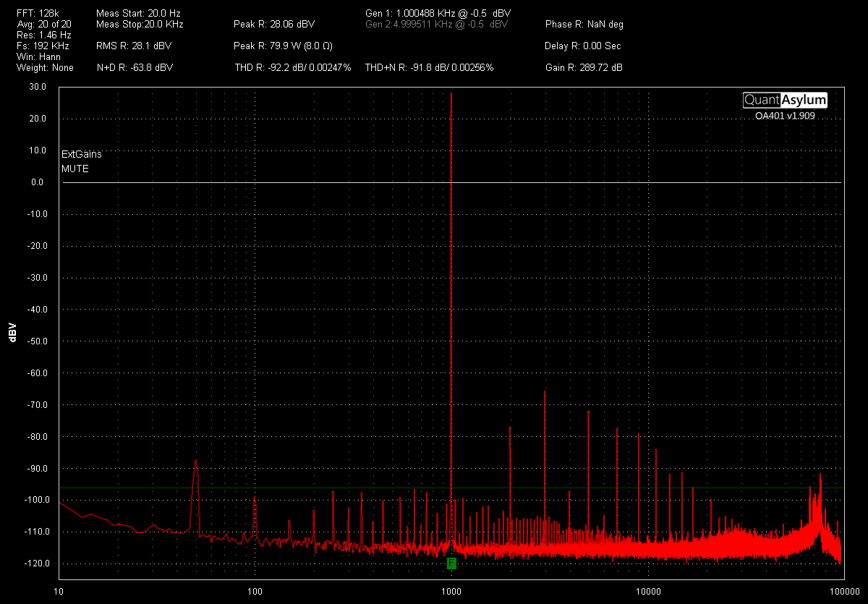868x604 pixels.
Task: Click the 'Weight: None' readout
Action: pyautogui.click(x=45, y=67)
